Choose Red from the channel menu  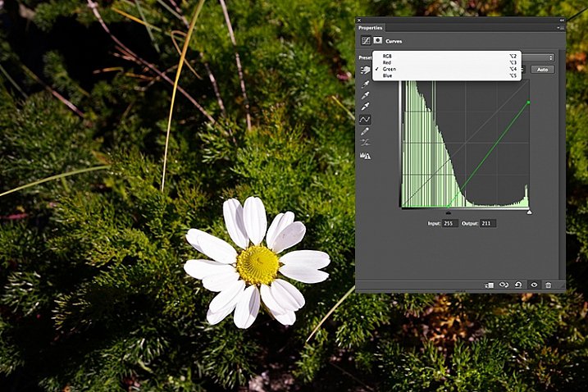click(x=387, y=62)
